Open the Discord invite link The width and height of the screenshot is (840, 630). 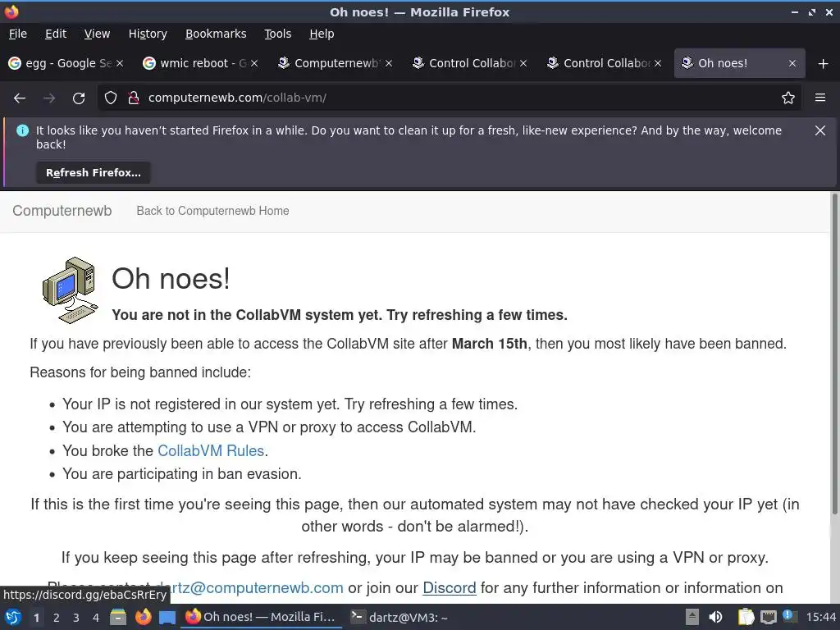[x=449, y=587]
